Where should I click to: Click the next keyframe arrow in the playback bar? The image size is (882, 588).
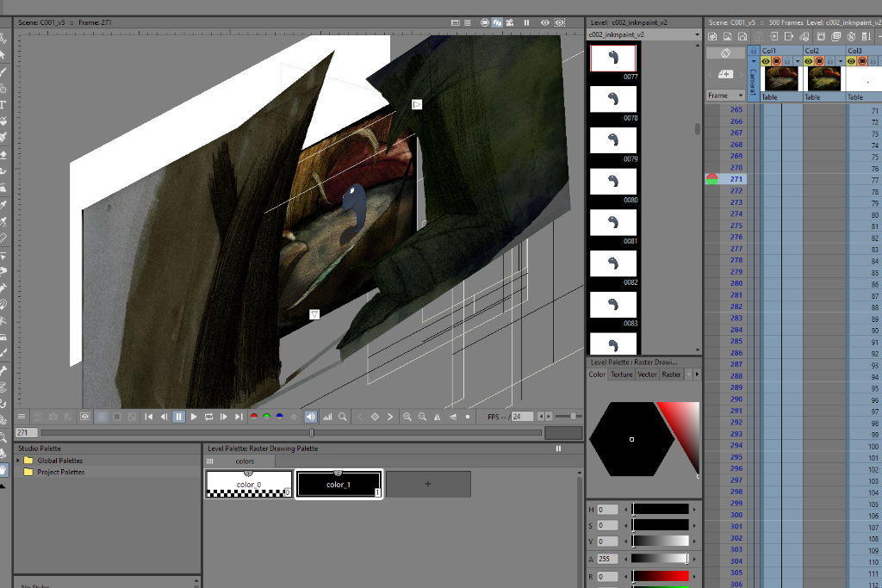[x=391, y=417]
